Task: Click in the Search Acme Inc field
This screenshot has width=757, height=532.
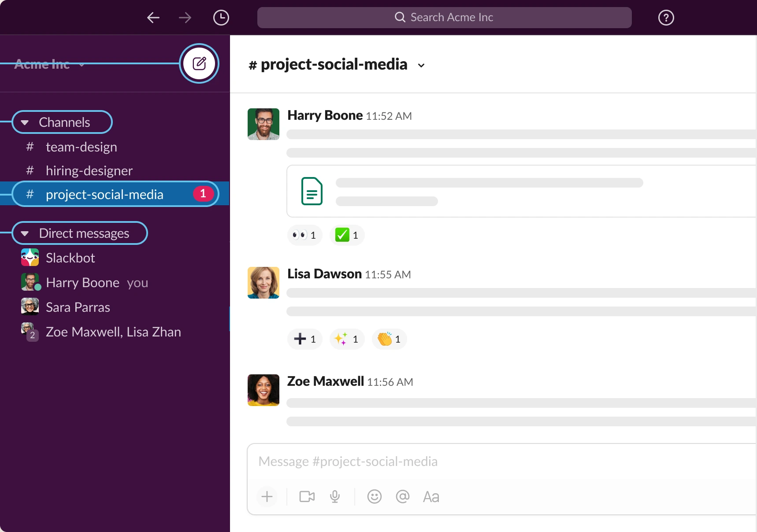Action: coord(444,18)
